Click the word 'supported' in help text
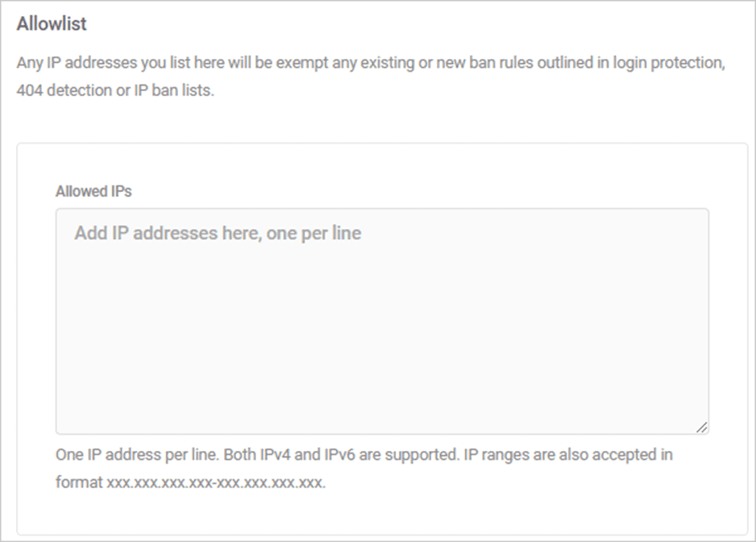 point(422,455)
